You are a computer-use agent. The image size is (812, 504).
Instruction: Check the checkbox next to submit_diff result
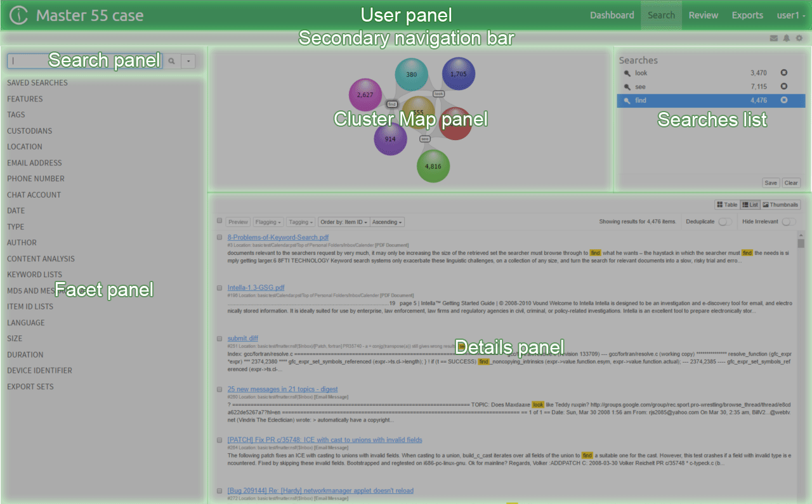(x=219, y=339)
